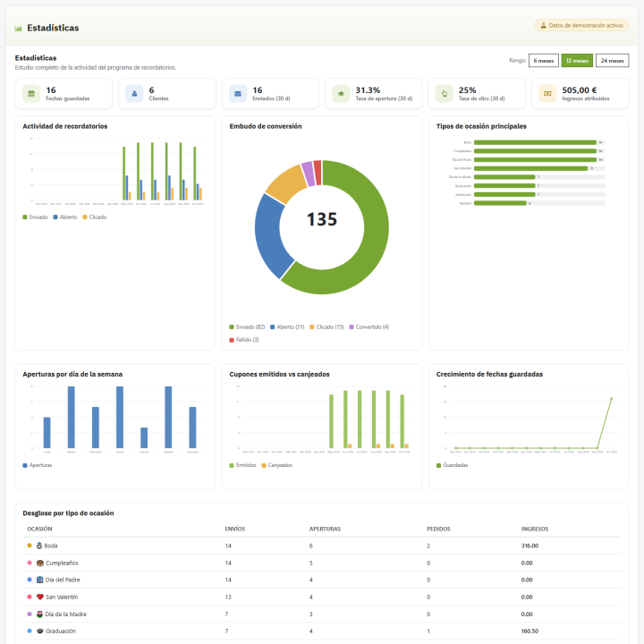The image size is (644, 644).
Task: Click the shirt emoji in Día del Padre row
Action: pos(40,580)
